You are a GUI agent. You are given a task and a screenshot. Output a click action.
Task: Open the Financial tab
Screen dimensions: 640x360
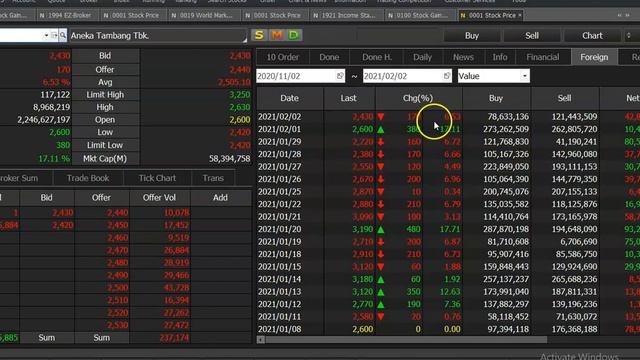[x=542, y=57]
